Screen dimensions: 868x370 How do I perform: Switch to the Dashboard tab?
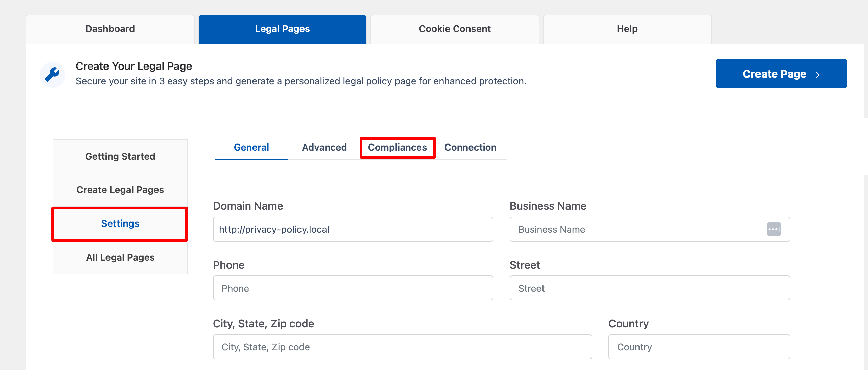pos(110,29)
